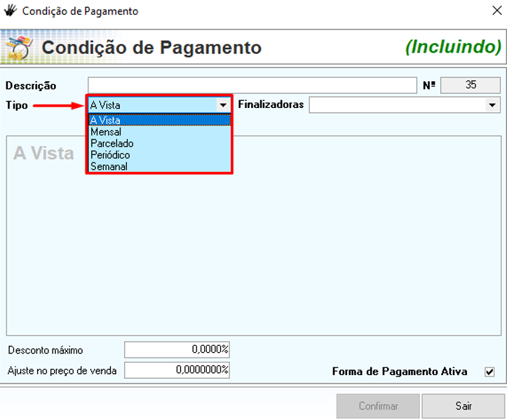Collapse the Tipo dropdown using its arrow
The width and height of the screenshot is (507, 420).
[223, 105]
